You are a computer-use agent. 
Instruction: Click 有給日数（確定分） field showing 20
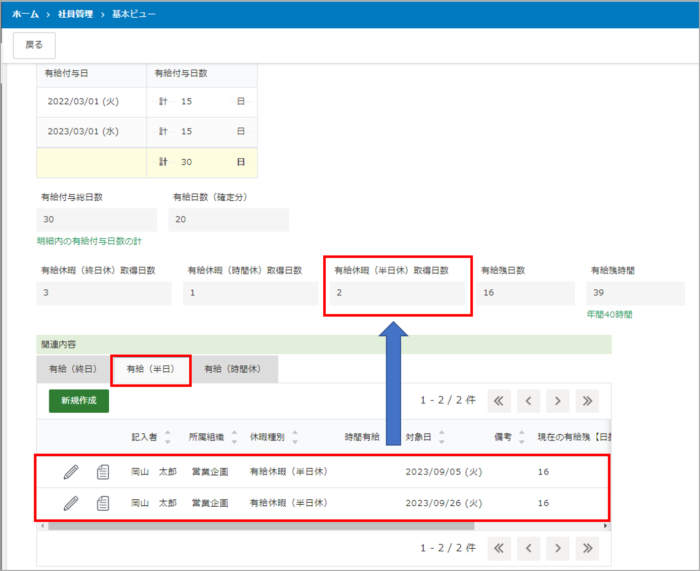229,219
